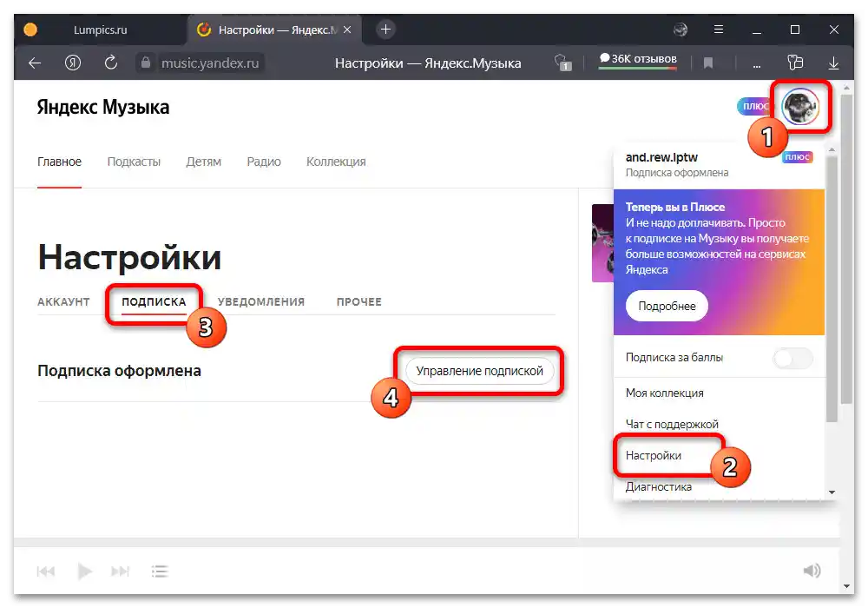The image size is (868, 608).
Task: Click the volume speaker icon
Action: (x=812, y=571)
